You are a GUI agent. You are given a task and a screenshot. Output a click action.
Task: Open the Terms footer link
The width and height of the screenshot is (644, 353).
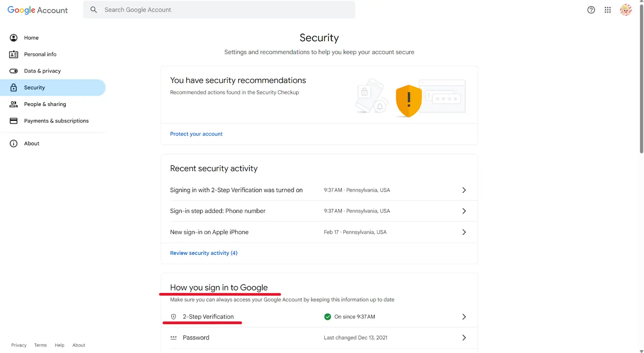click(40, 345)
